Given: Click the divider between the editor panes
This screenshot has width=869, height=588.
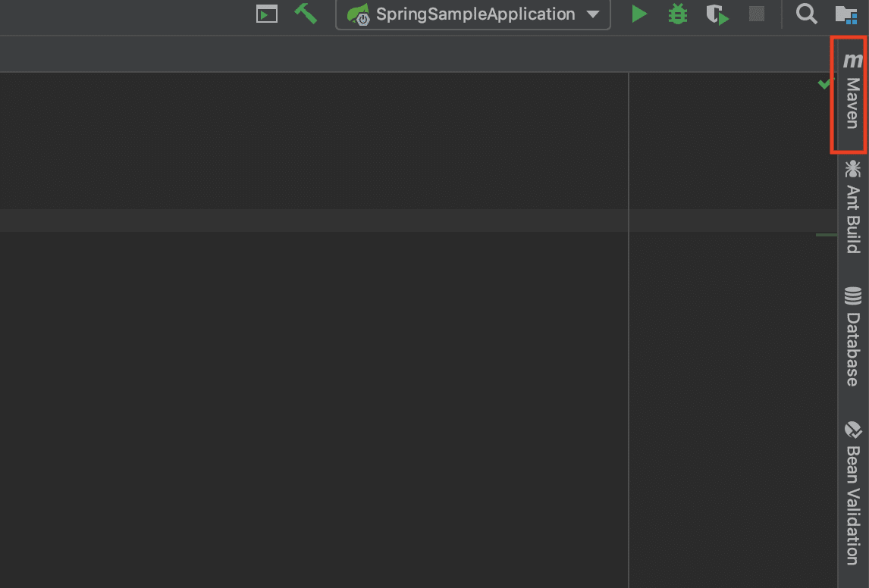Looking at the screenshot, I should point(628,341).
